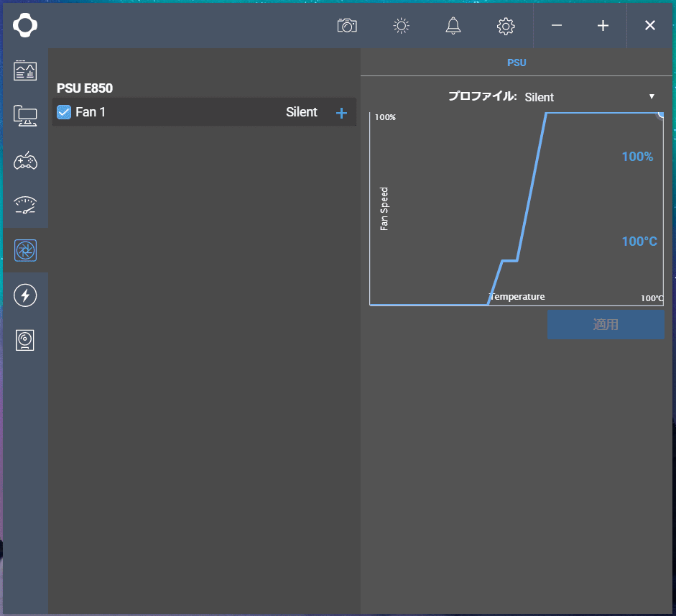Screen dimensions: 676x616
Task: Select the PSU tab
Action: 517,63
